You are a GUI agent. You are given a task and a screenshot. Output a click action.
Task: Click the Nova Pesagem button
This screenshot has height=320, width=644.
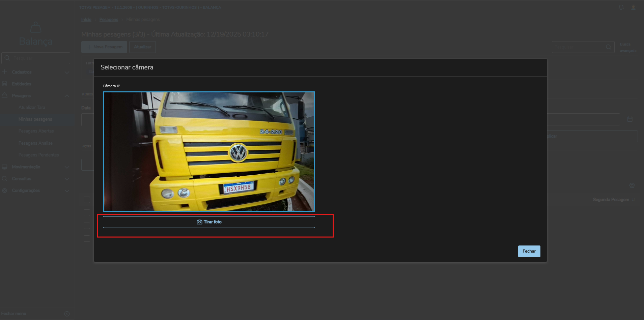104,47
